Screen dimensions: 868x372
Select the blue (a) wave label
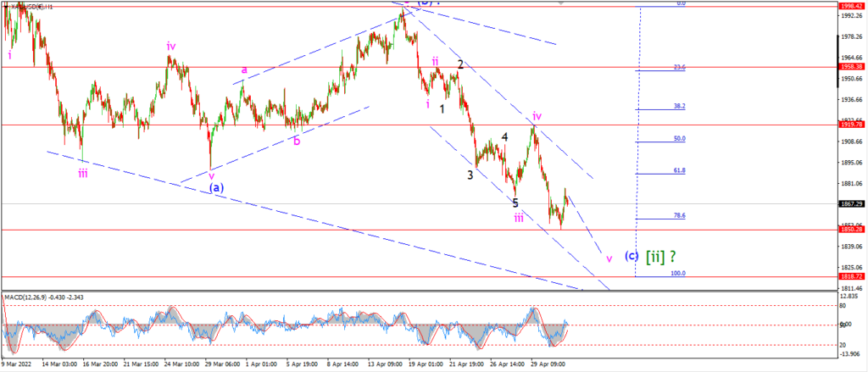coord(216,187)
